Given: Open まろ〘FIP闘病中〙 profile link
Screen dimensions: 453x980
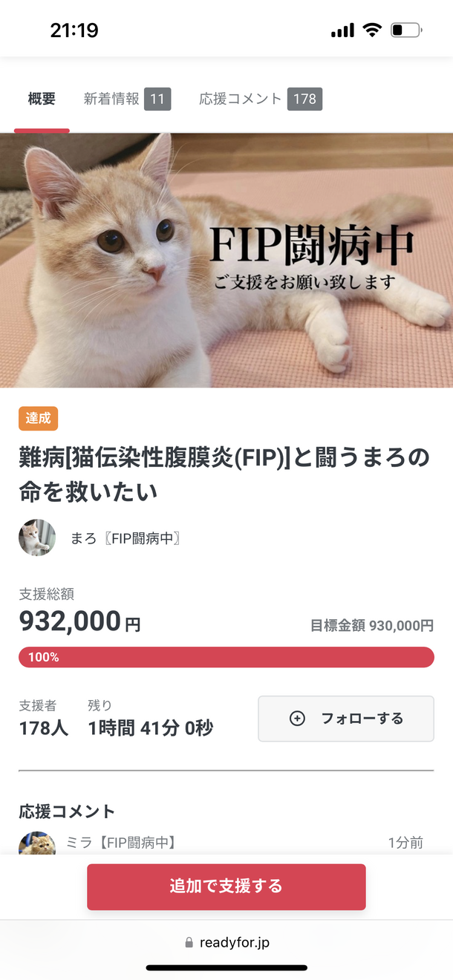Looking at the screenshot, I should tap(126, 539).
